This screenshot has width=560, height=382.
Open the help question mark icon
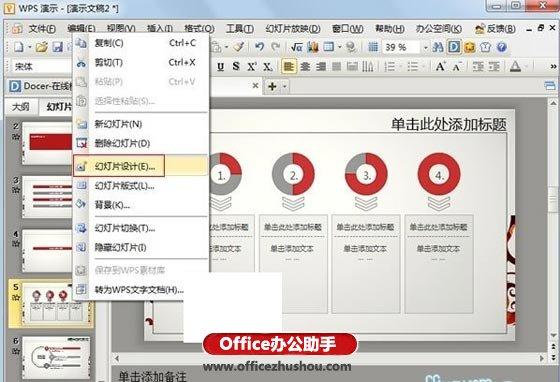coord(501,47)
